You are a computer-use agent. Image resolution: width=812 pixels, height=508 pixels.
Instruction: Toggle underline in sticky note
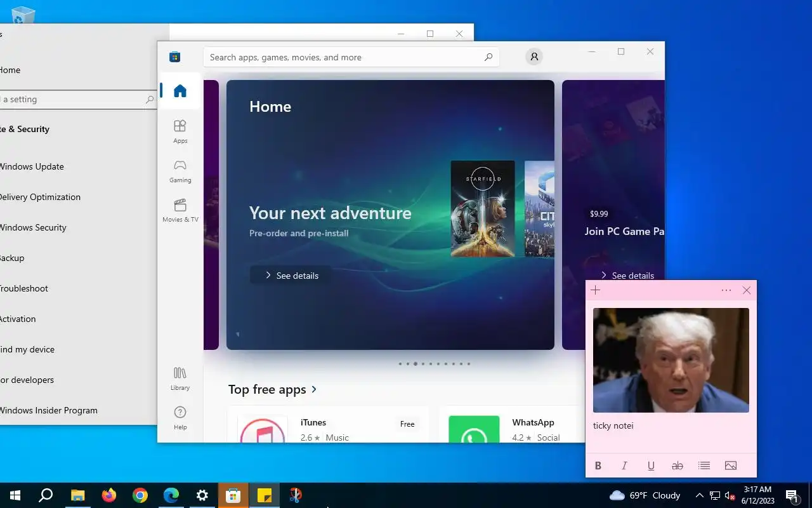pyautogui.click(x=651, y=465)
